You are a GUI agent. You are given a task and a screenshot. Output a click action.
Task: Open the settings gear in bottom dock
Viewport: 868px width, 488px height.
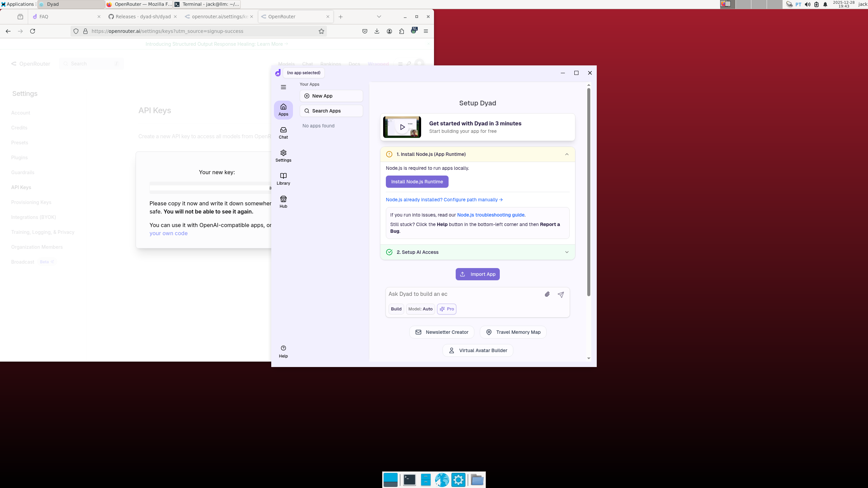click(458, 480)
